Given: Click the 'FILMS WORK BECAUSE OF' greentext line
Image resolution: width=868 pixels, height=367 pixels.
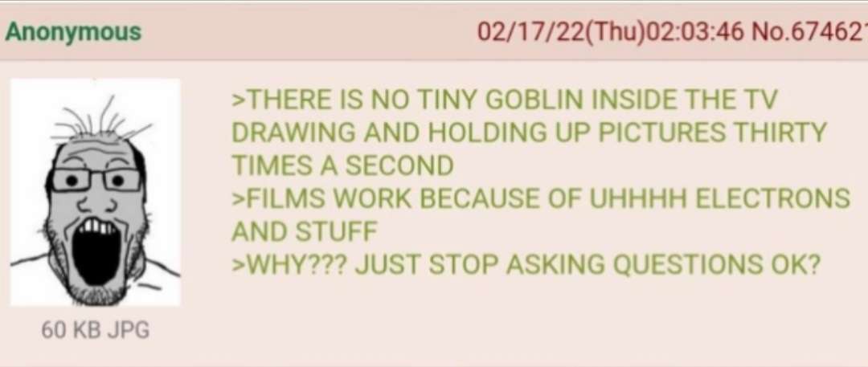Looking at the screenshot, I should [x=540, y=198].
